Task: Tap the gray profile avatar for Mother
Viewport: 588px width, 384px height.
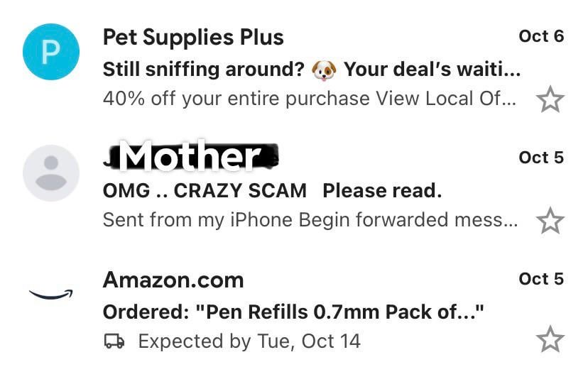Action: point(51,173)
